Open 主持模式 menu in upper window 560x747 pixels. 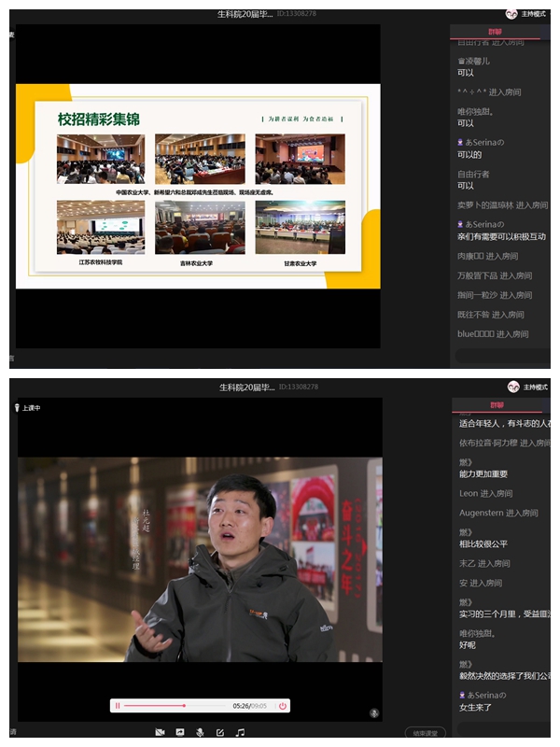coord(535,14)
